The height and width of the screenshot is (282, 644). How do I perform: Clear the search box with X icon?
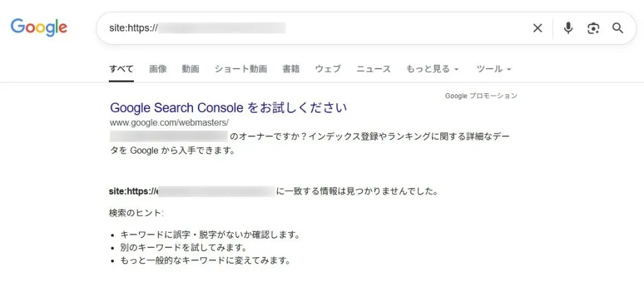[x=538, y=28]
